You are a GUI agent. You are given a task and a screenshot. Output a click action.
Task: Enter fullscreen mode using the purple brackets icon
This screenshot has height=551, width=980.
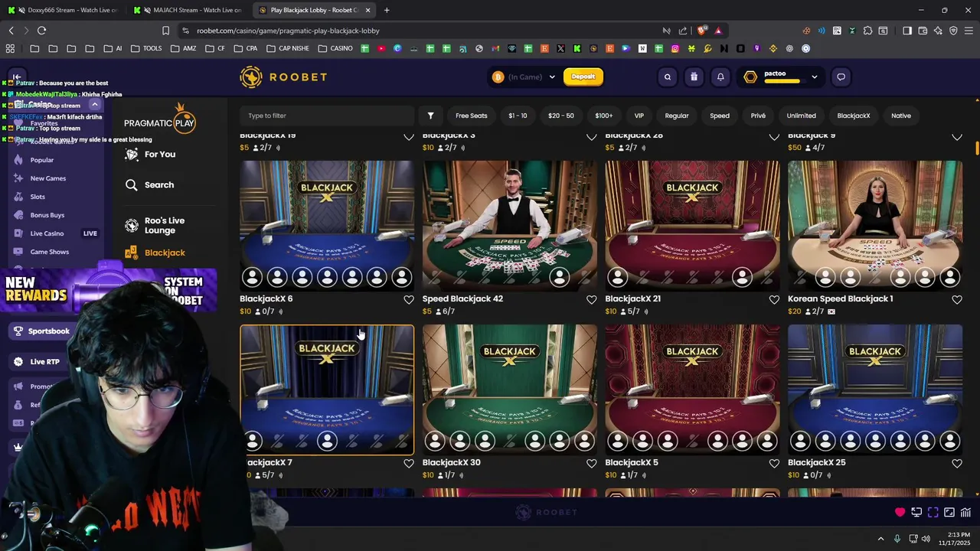pos(933,512)
